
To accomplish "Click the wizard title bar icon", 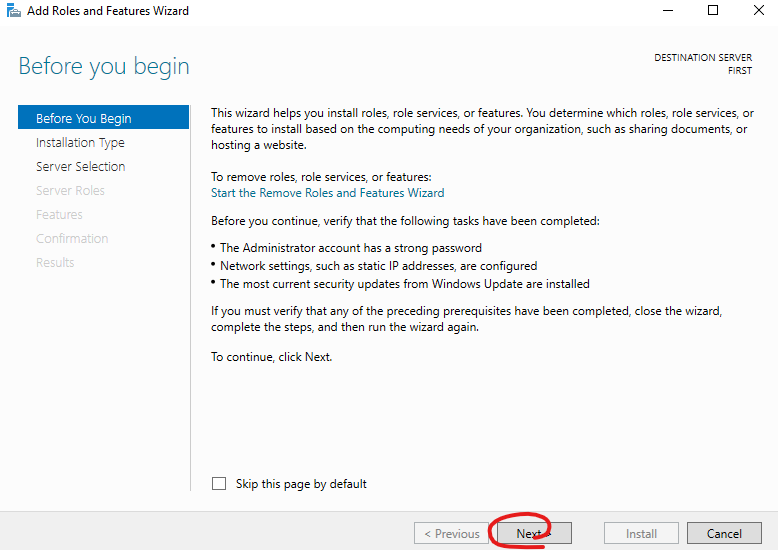I will pyautogui.click(x=13, y=10).
